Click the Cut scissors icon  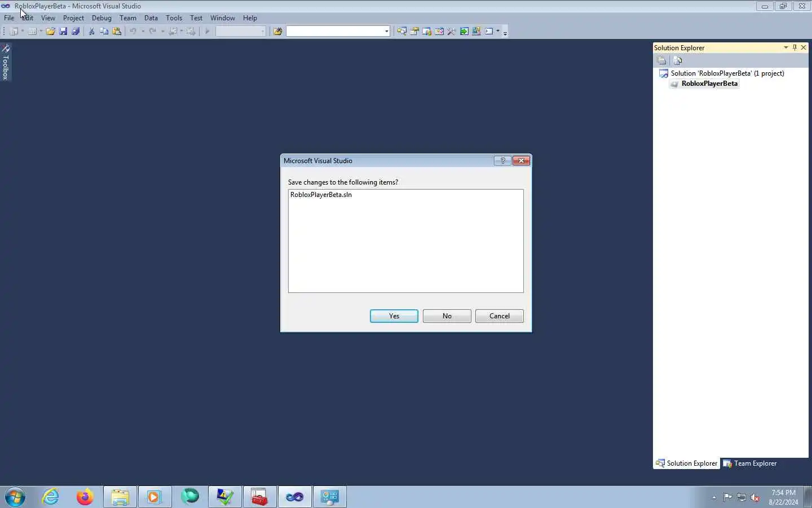(x=91, y=32)
